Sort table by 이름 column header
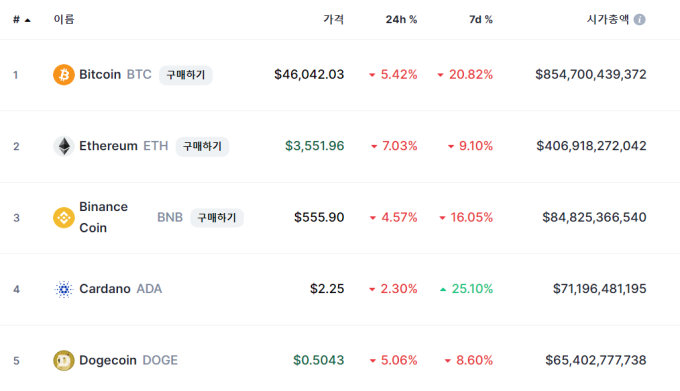The width and height of the screenshot is (680, 391). point(64,20)
